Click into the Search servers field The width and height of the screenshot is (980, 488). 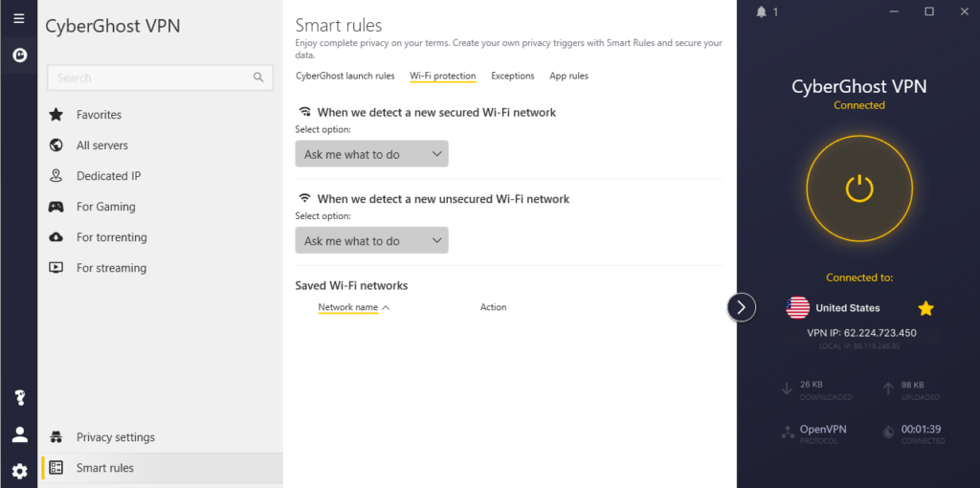160,78
